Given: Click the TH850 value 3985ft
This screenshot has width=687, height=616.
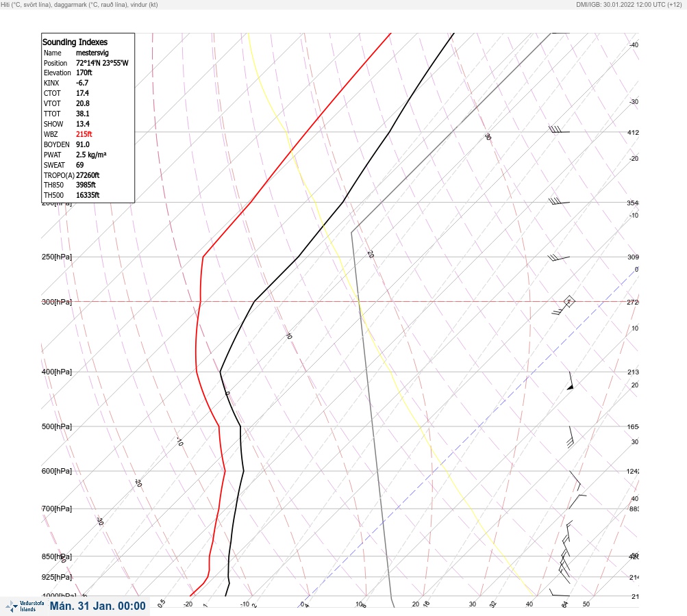Looking at the screenshot, I should click(86, 185).
